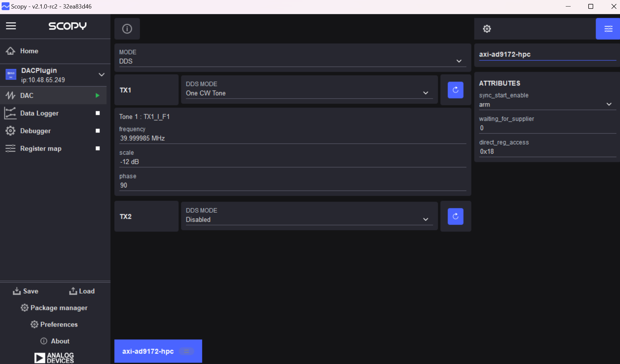Edit the phase field value 90
620x364 pixels.
[293, 185]
